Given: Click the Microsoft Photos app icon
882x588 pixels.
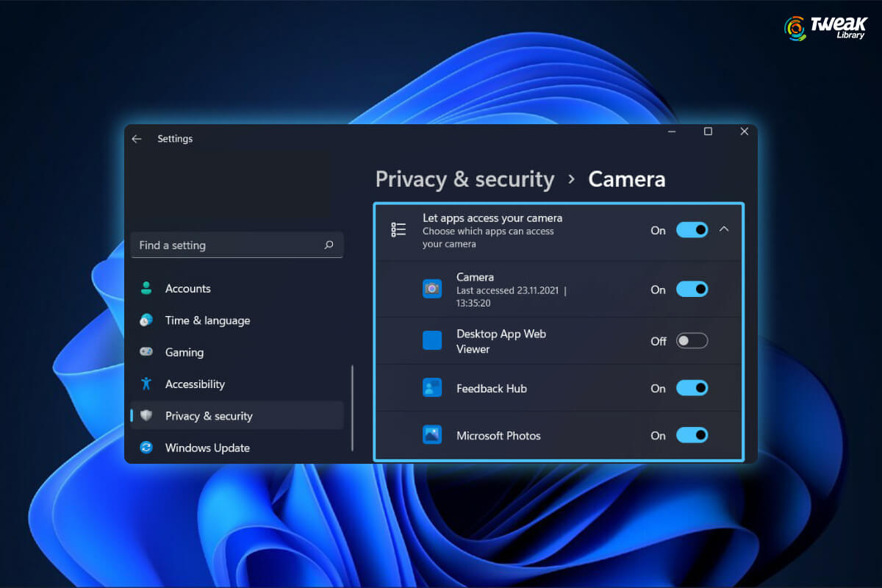Looking at the screenshot, I should (x=431, y=435).
